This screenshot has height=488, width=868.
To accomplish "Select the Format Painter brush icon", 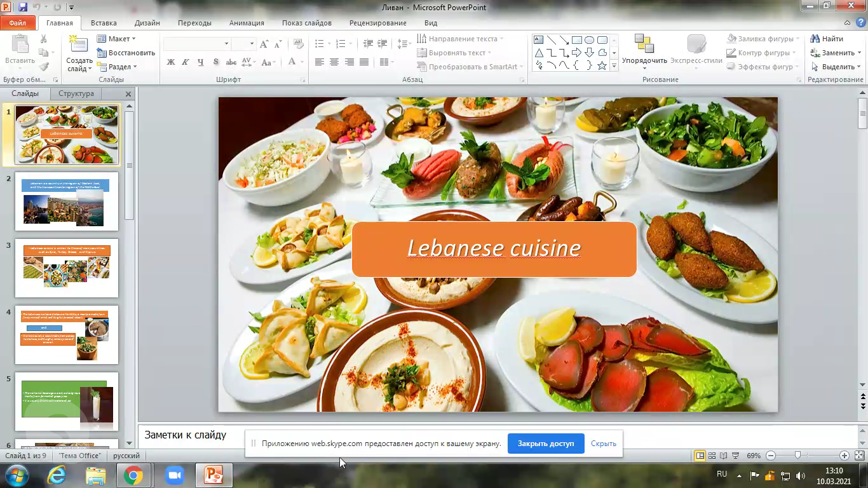I will [x=44, y=67].
